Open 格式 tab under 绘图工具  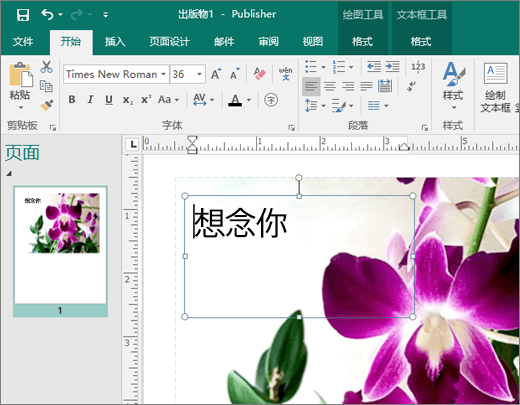pos(362,42)
